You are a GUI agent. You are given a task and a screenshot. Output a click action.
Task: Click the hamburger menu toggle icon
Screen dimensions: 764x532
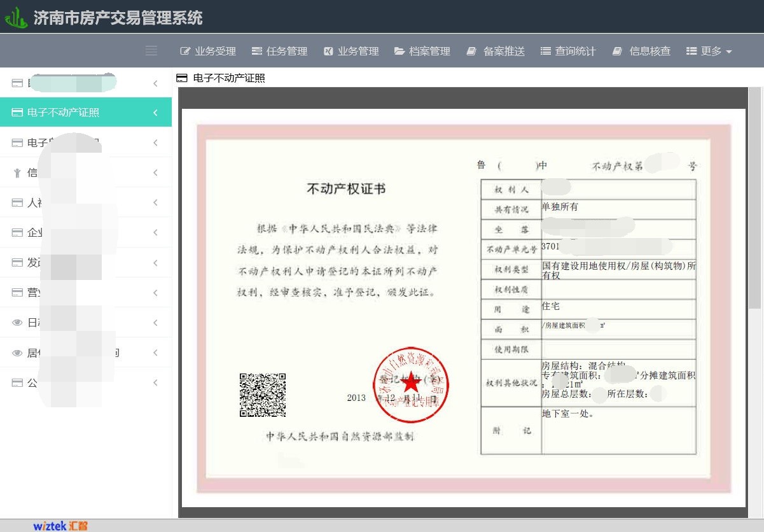[151, 51]
